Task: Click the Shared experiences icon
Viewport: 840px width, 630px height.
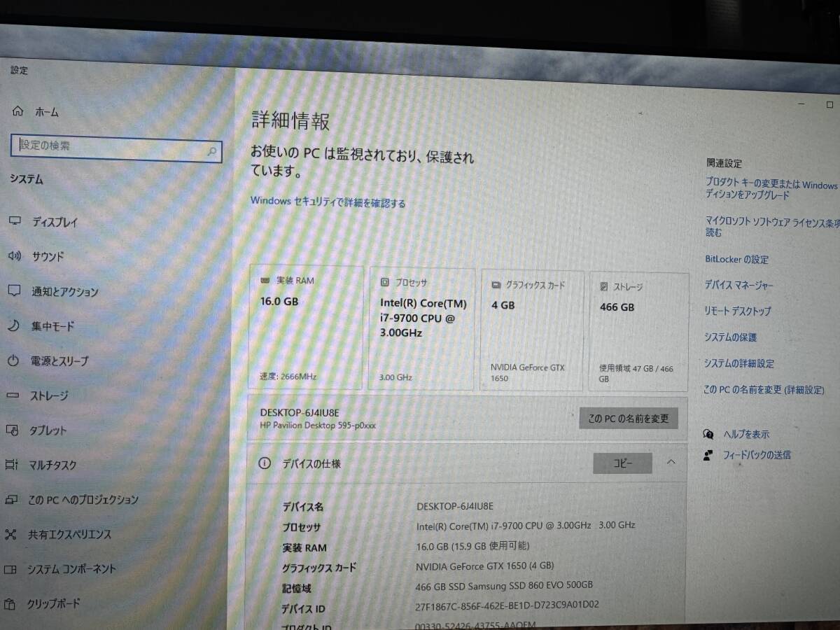Action: [x=10, y=534]
